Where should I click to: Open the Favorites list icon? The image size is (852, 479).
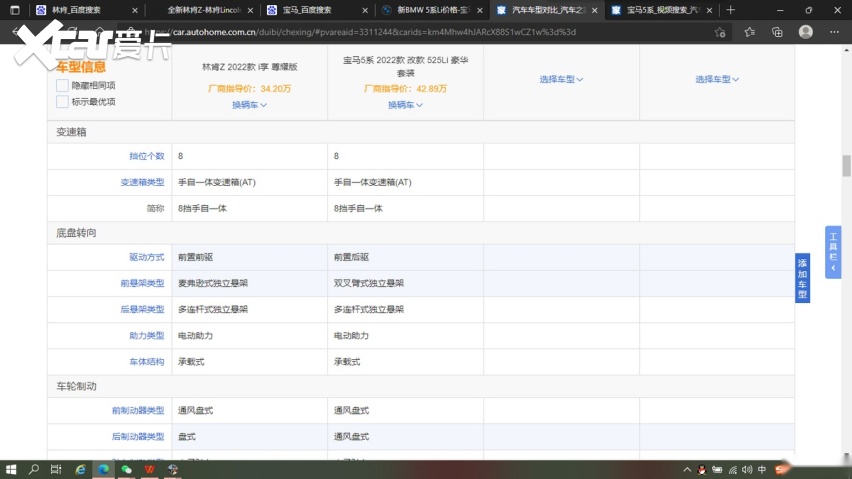tap(750, 32)
